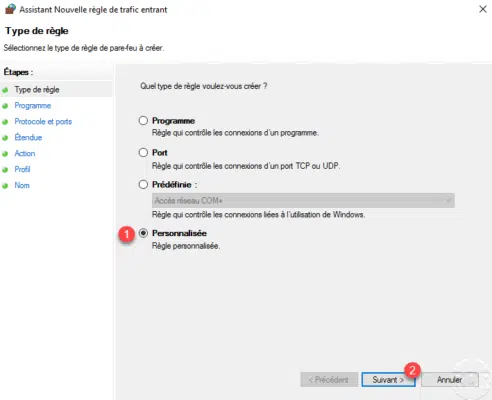Screen dimensions: 492x400
Task: Click the green bullet beside Action step
Action: 5,154
